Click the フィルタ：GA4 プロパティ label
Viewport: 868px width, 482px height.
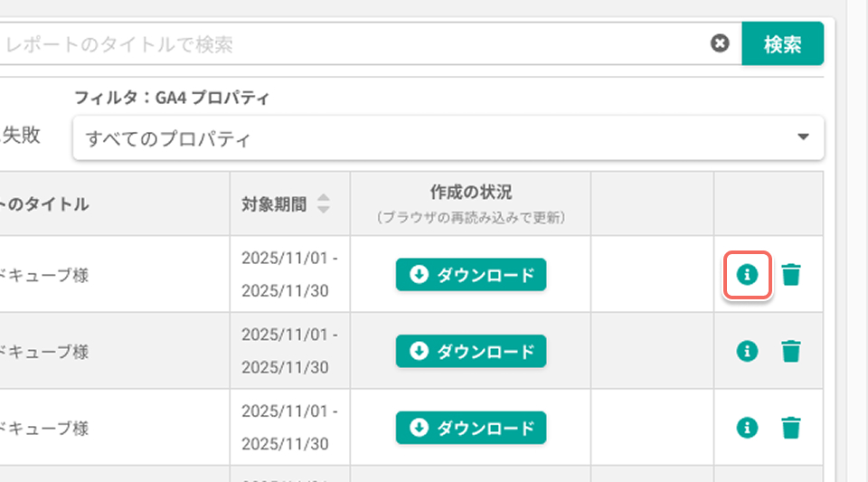pos(172,98)
